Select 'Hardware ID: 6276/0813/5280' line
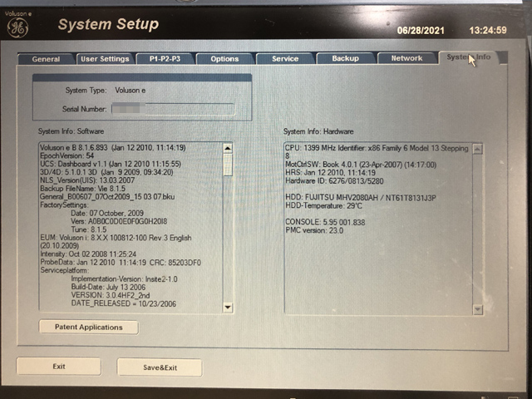 334,181
